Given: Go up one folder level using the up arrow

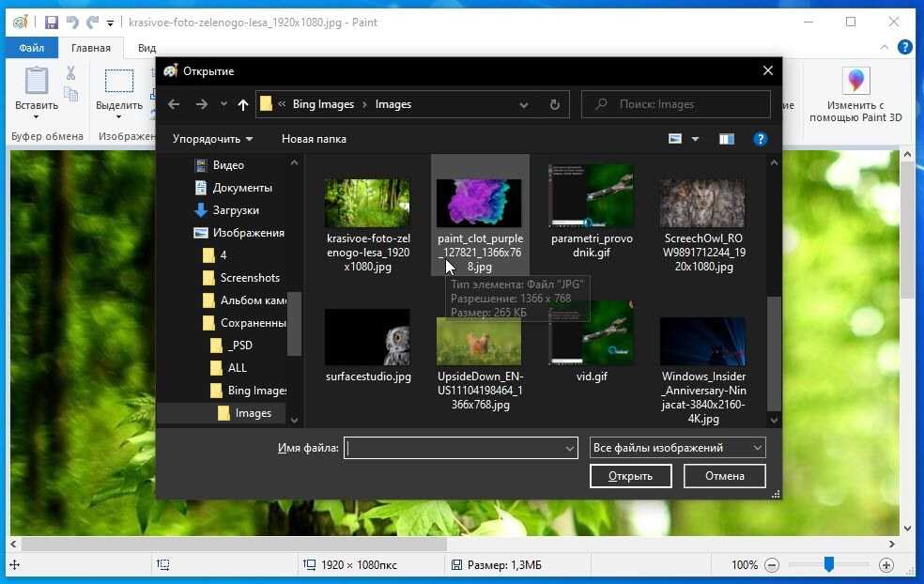Looking at the screenshot, I should (x=243, y=104).
